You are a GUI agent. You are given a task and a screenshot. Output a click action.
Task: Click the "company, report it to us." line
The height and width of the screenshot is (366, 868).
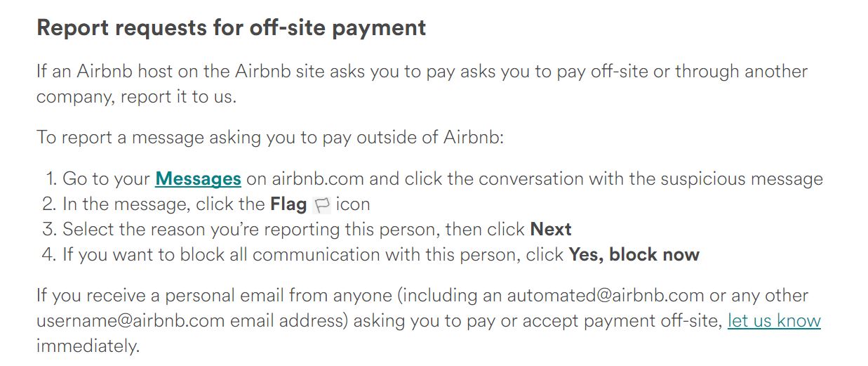pyautogui.click(x=136, y=97)
